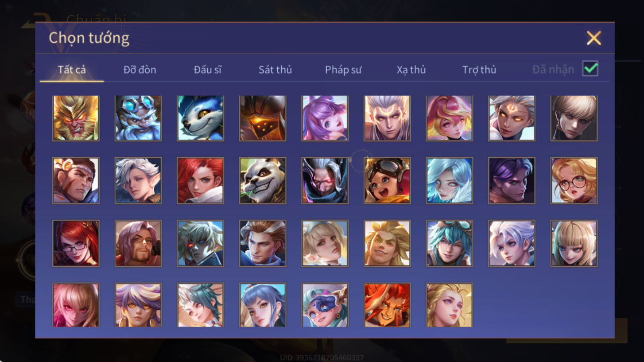Pick the girl with aviator goggles

(x=387, y=180)
